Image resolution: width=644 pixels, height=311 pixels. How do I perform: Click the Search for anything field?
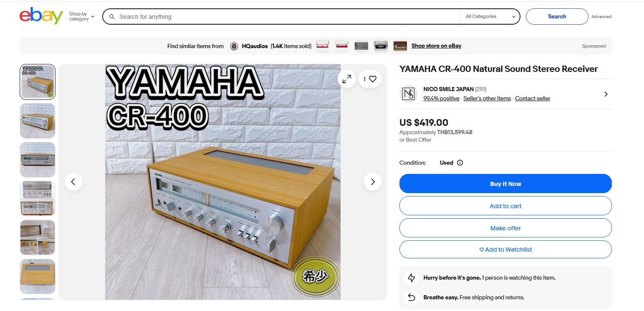[288, 17]
